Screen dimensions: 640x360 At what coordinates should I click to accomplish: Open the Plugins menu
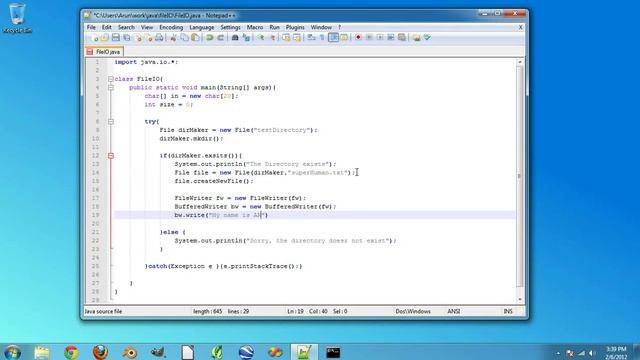point(295,27)
